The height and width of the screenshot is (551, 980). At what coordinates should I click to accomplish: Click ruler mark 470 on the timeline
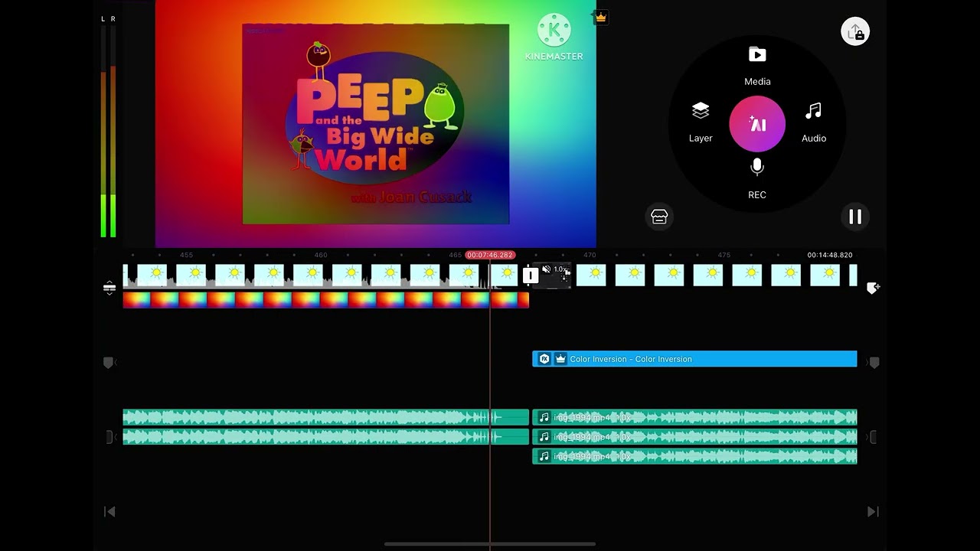pyautogui.click(x=590, y=255)
